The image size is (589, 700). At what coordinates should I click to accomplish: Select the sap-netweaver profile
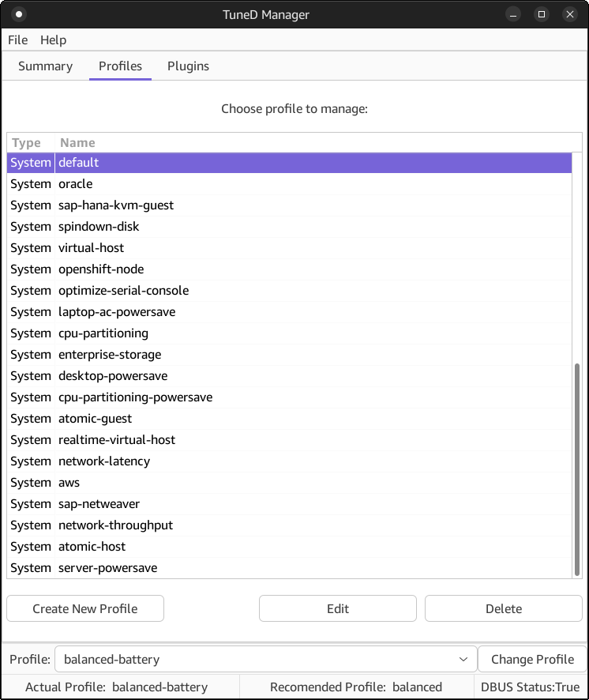(x=289, y=504)
